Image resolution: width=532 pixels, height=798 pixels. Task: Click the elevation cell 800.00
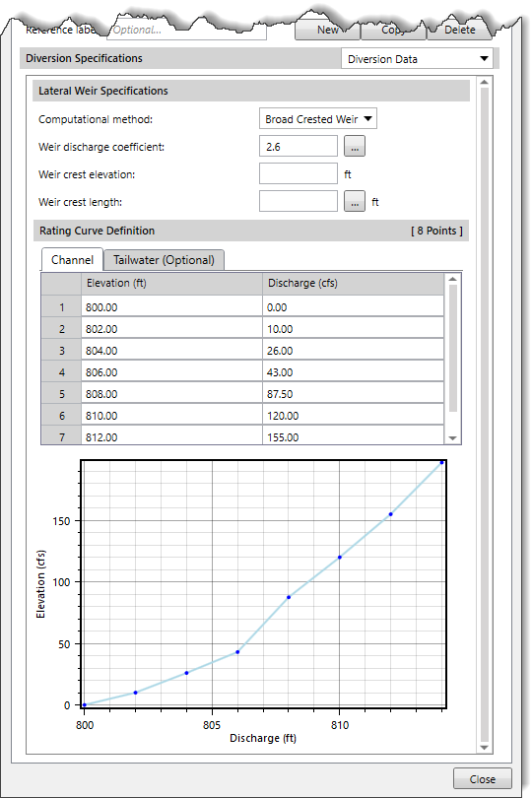(171, 306)
